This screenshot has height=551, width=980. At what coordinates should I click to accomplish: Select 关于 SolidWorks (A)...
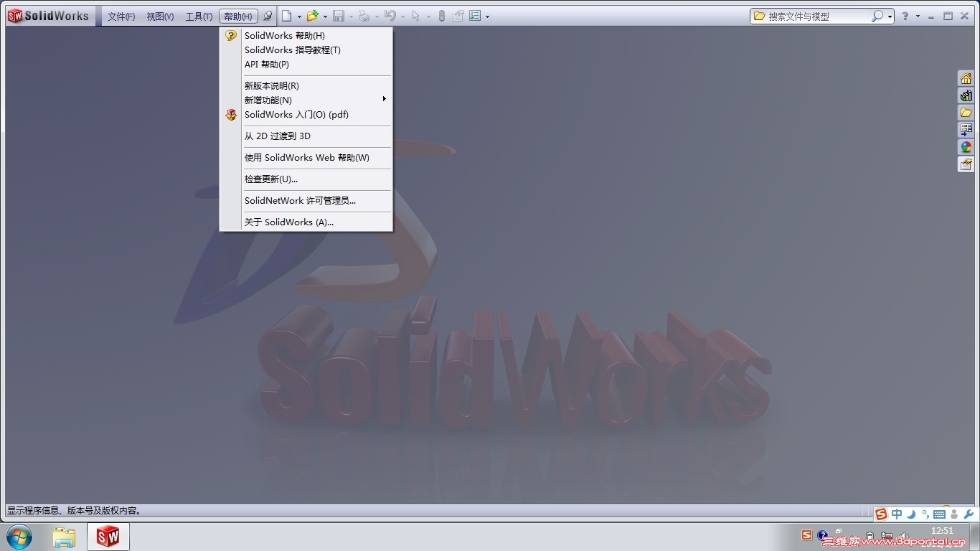tap(306, 222)
